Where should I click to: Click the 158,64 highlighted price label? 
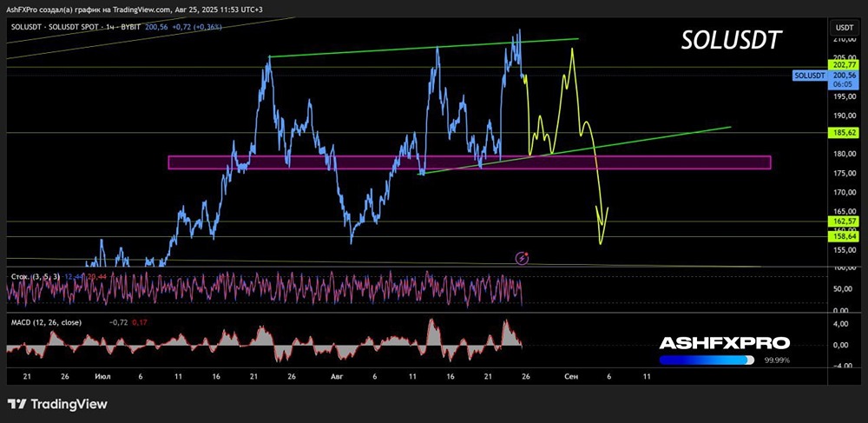tap(843, 236)
